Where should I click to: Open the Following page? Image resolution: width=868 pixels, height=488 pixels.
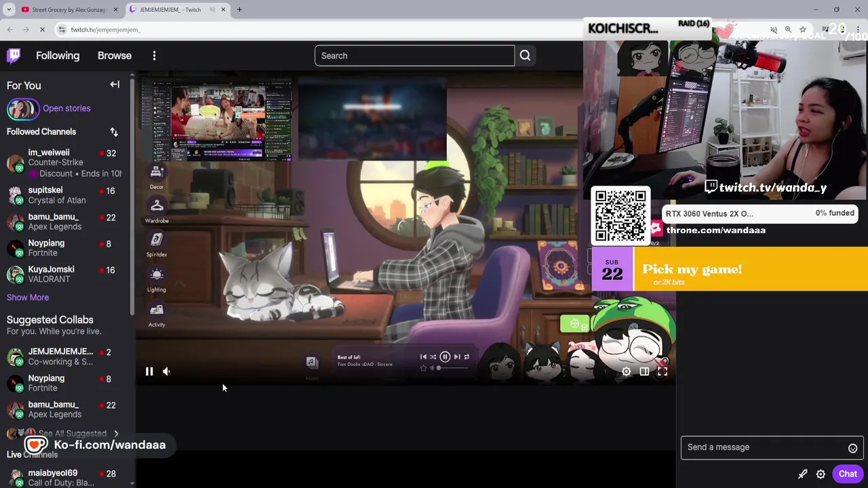pos(58,56)
